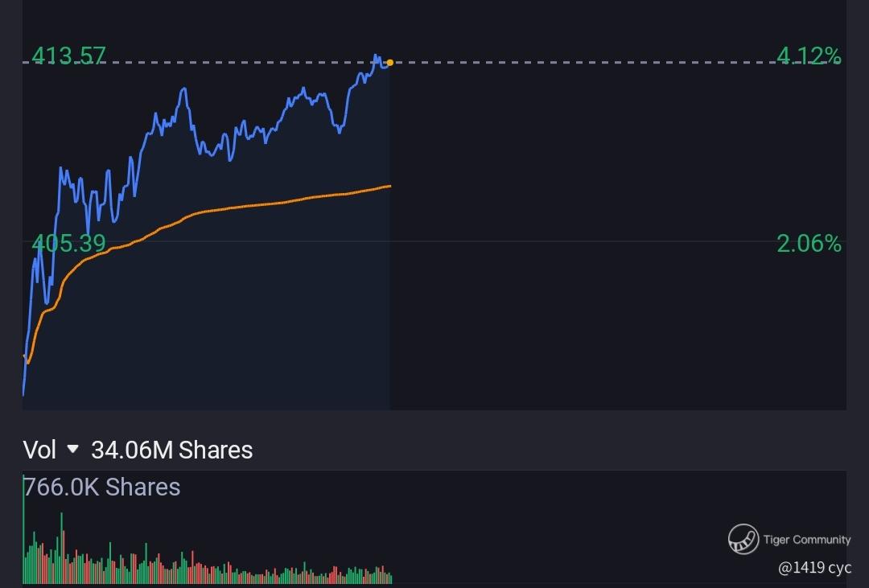
Task: Select the rightmost volume bar
Action: coord(390,578)
